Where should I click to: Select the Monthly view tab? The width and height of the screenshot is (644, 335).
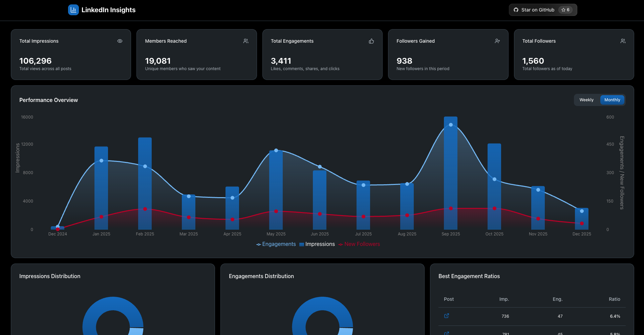coord(612,100)
